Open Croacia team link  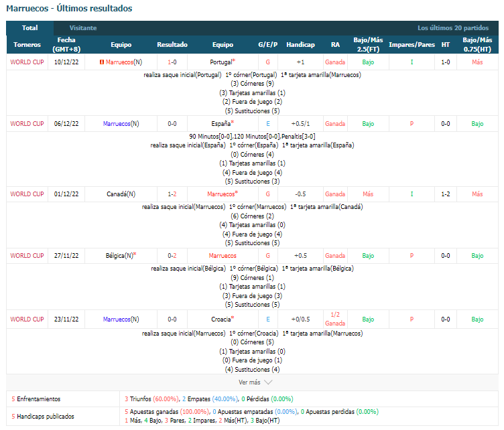220,319
